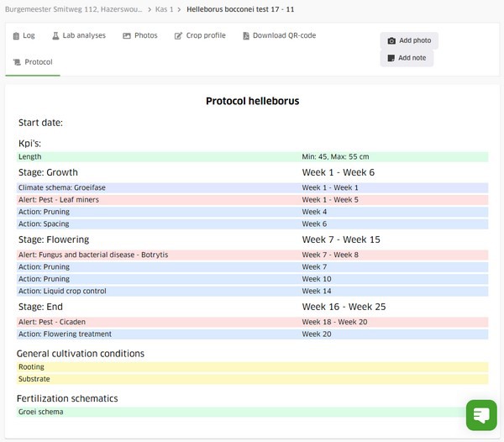Open the green chat support widget

pyautogui.click(x=481, y=415)
